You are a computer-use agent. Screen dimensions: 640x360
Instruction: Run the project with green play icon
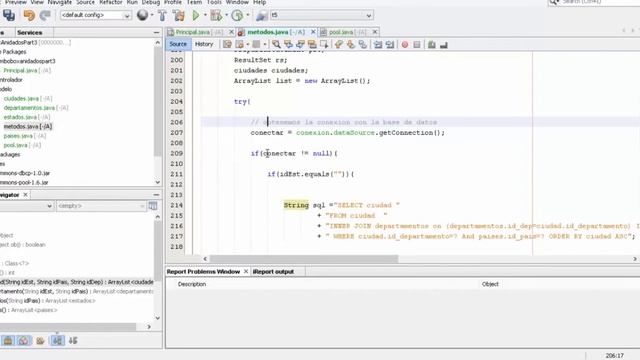[x=196, y=16]
